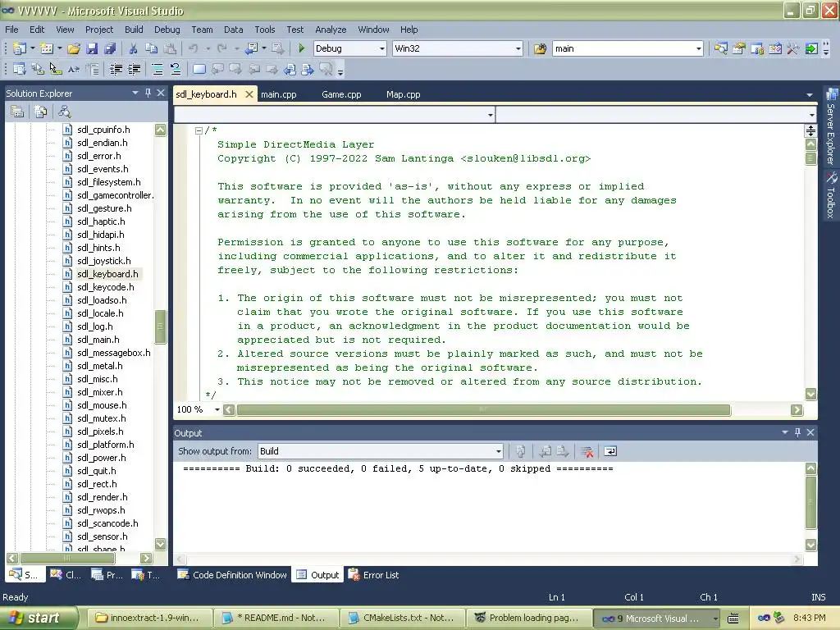Click the Windows start button
This screenshot has height=630, width=840.
point(39,618)
